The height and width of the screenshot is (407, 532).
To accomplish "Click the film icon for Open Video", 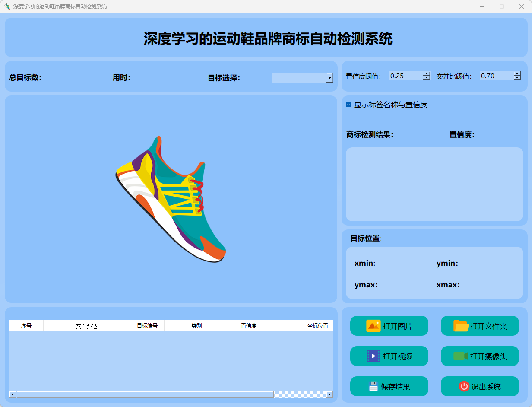I will [x=373, y=356].
